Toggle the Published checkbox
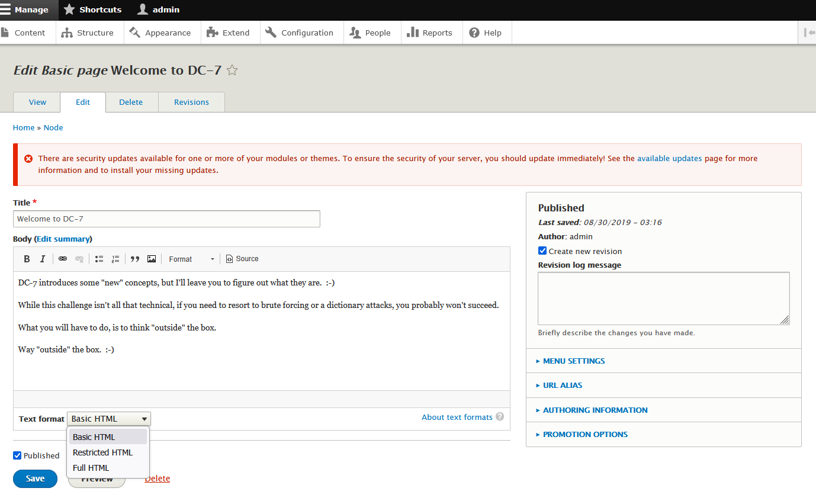This screenshot has height=504, width=816. coord(17,455)
